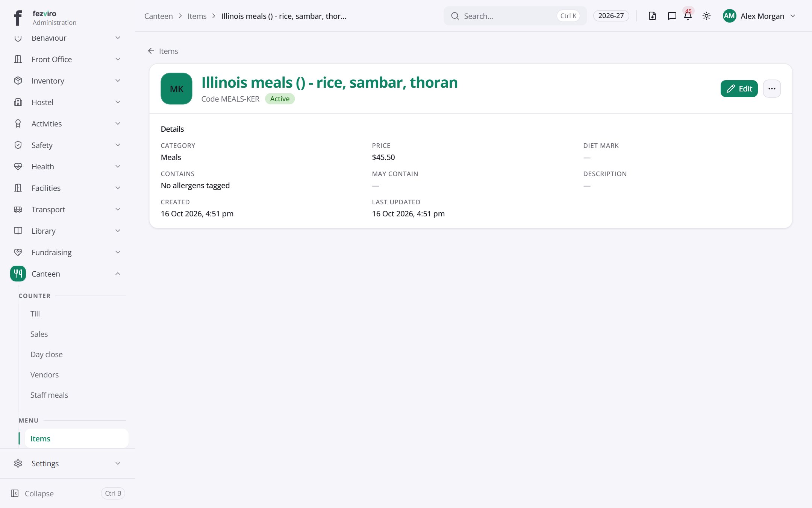Image resolution: width=812 pixels, height=508 pixels.
Task: Click the Settings gear icon
Action: click(x=18, y=463)
